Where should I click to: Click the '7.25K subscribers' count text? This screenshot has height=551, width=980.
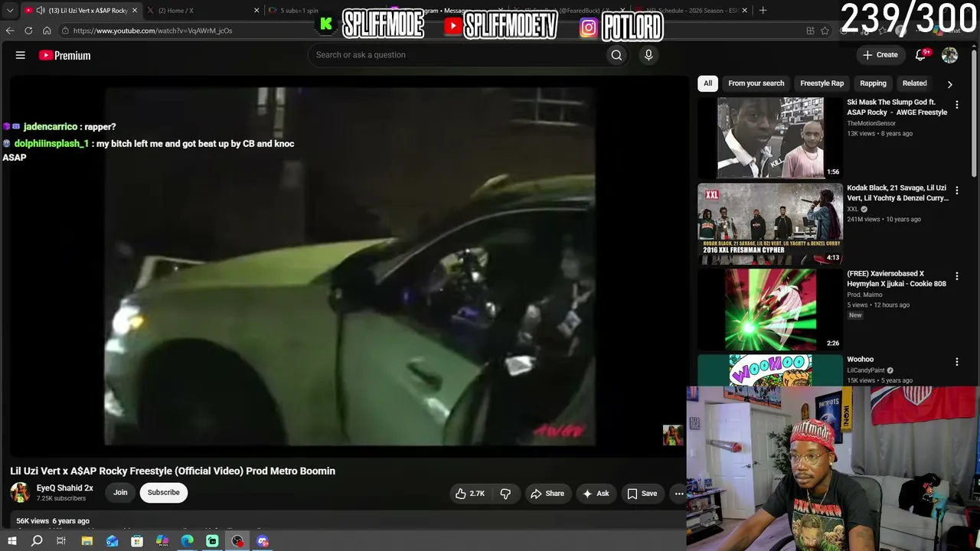click(61, 499)
